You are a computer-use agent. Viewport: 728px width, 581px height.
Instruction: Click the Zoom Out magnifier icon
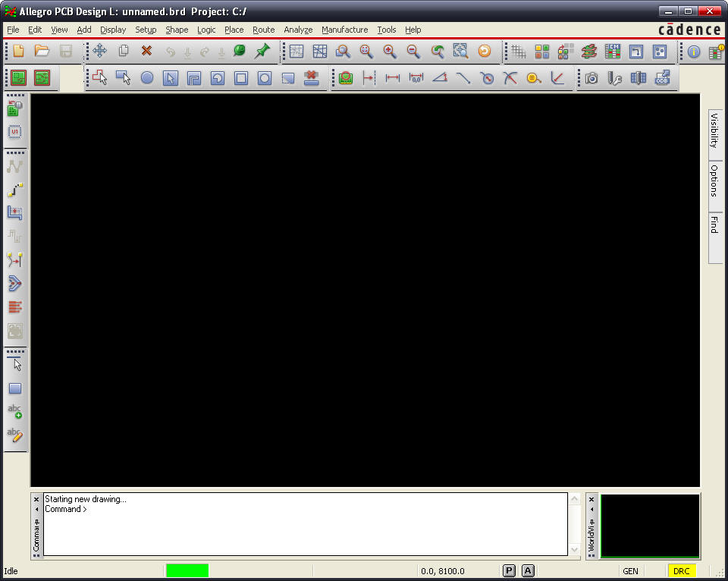413,51
